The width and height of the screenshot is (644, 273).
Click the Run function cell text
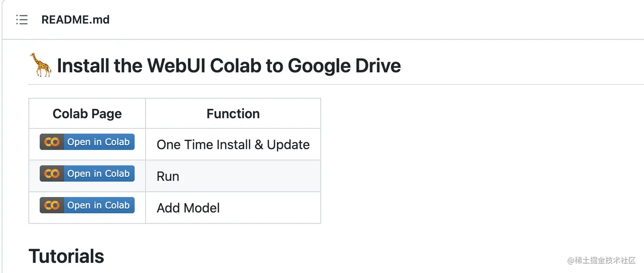[168, 176]
